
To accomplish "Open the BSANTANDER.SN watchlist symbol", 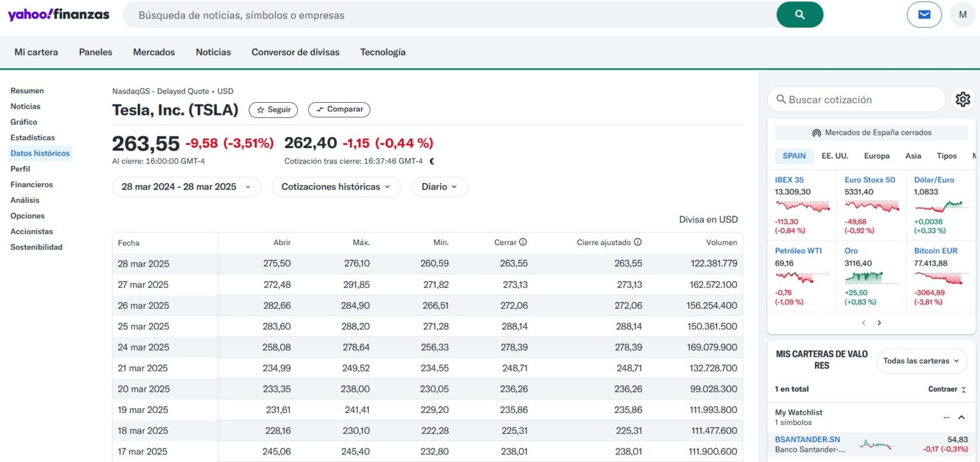I will tap(808, 440).
